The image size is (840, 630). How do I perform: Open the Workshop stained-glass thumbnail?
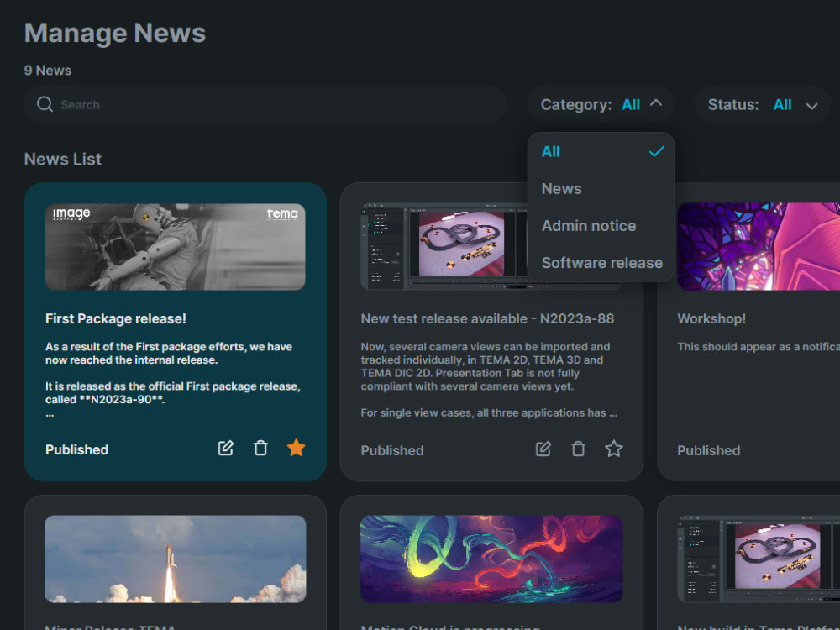(759, 246)
